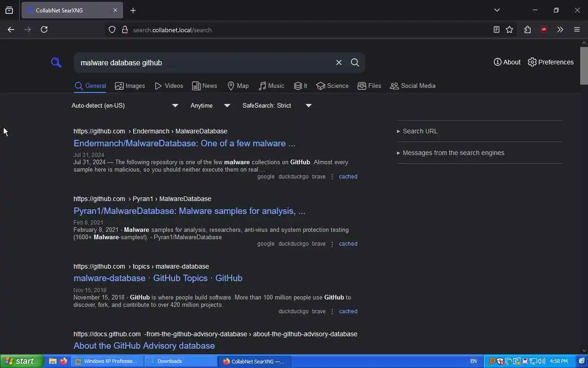The width and height of the screenshot is (588, 368).
Task: Open the folder icon in quick launch
Action: point(53,361)
